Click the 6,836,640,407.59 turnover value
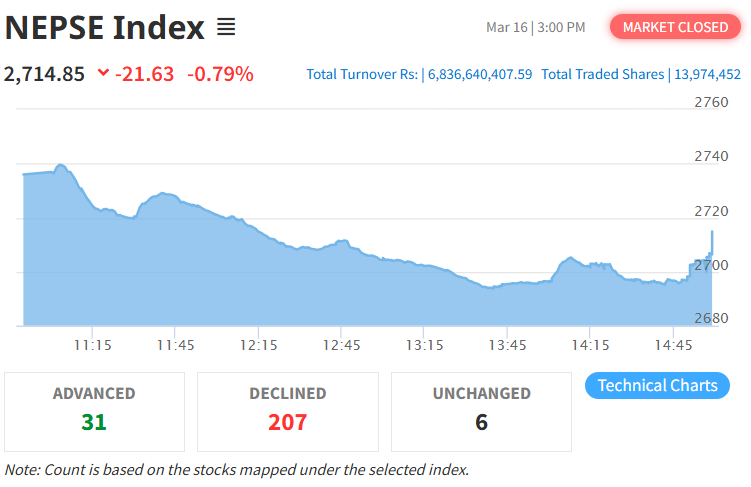751x487 pixels. [x=480, y=74]
